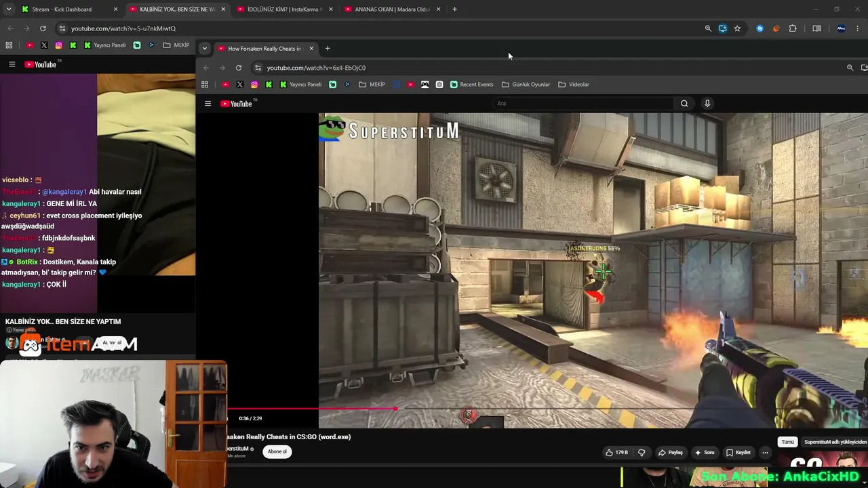The height and width of the screenshot is (488, 868).
Task: Open a new tab in the front window
Action: click(328, 49)
